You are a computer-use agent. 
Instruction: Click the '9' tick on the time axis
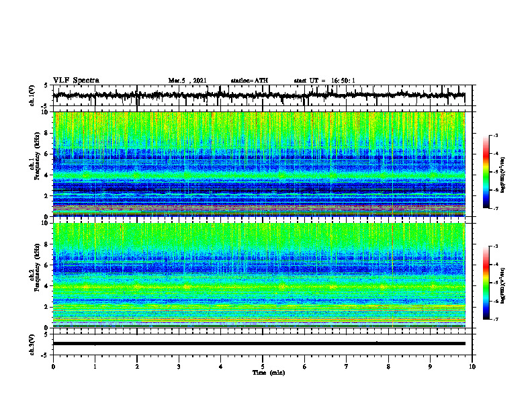430,367
